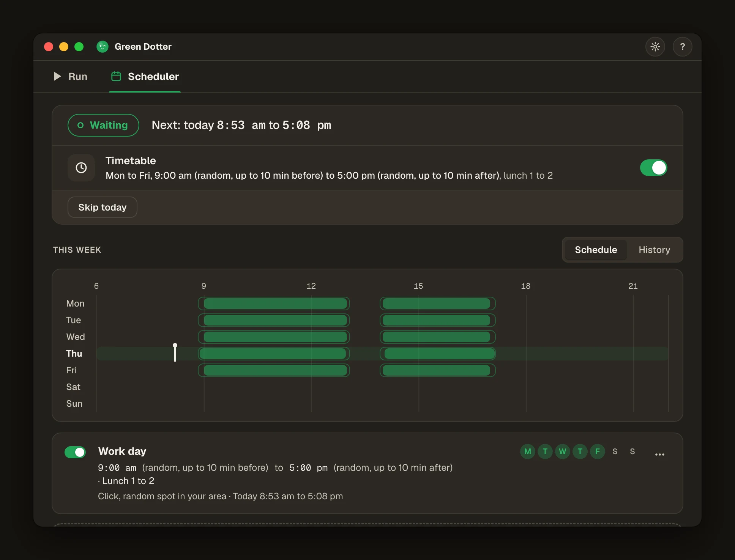Click the Green Dotter smiley logo
This screenshot has height=560, width=735.
click(x=103, y=47)
